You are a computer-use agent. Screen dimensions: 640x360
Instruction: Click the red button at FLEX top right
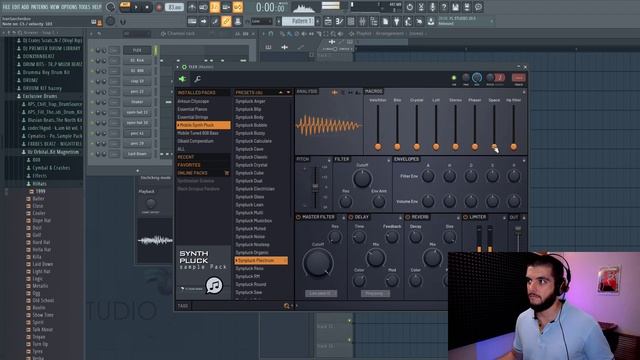[518, 78]
